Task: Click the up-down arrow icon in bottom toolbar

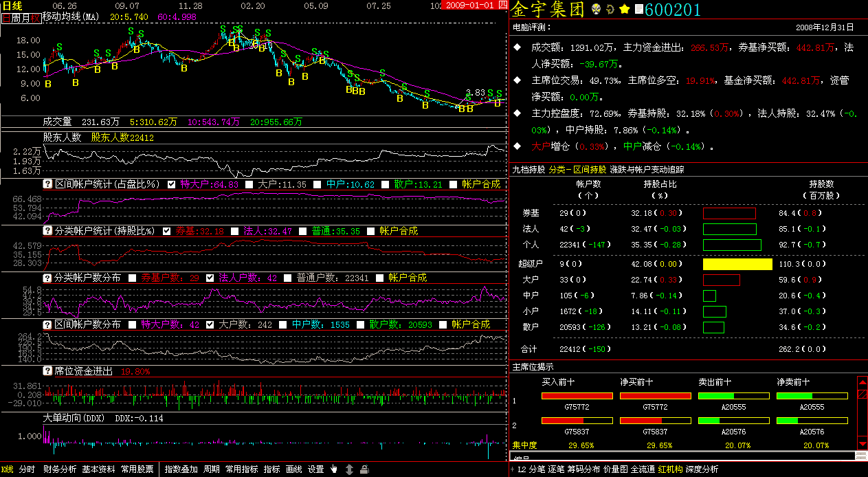Action: [x=349, y=469]
